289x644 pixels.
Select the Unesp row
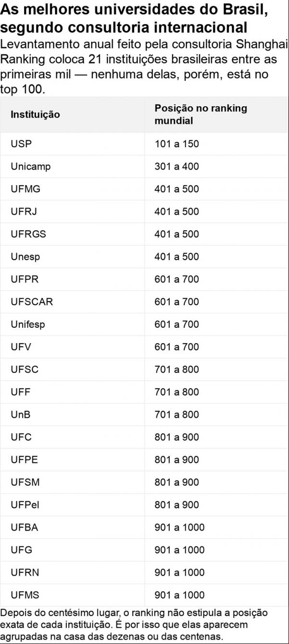144,257
